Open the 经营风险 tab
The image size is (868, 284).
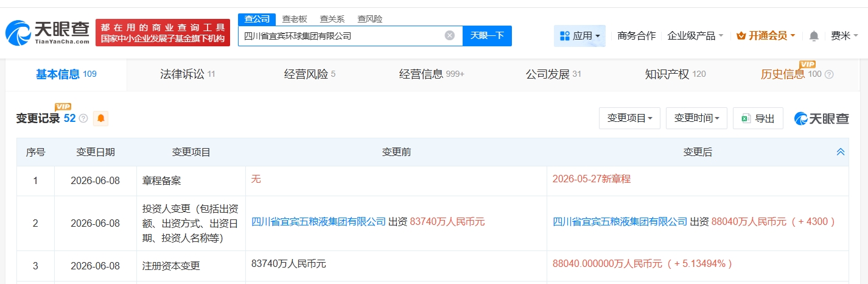point(310,74)
